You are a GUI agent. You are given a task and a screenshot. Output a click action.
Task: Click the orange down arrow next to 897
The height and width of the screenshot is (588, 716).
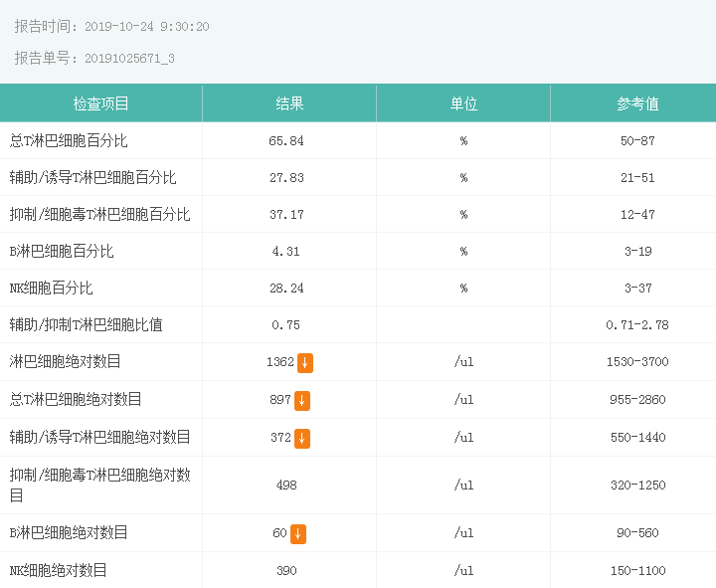click(302, 401)
